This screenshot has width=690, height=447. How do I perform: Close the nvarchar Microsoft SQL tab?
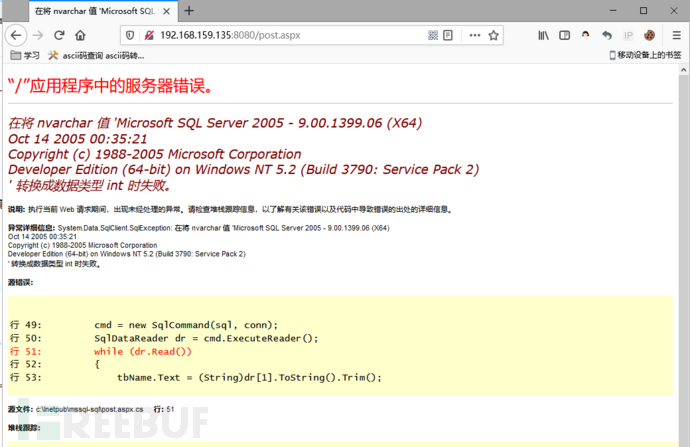(x=166, y=11)
